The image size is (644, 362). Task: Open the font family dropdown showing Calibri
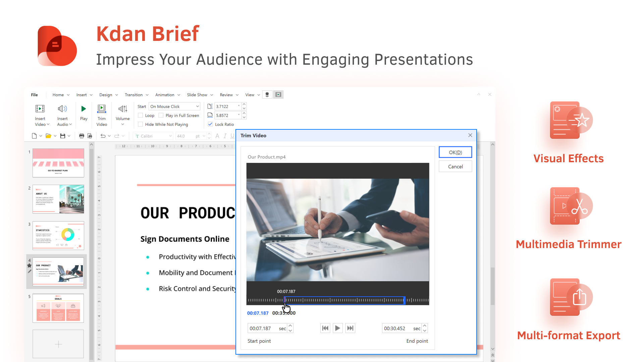tap(153, 136)
